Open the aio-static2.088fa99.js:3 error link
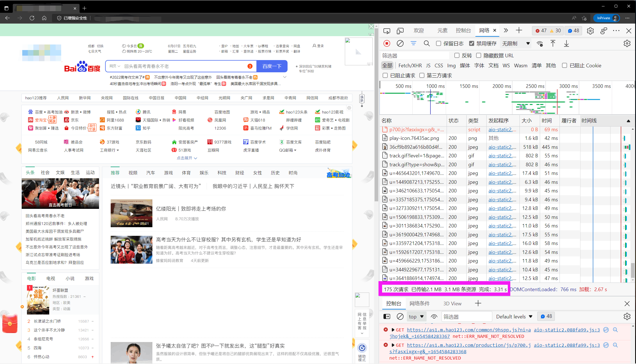Screen dimensions: 636x364 567,330
